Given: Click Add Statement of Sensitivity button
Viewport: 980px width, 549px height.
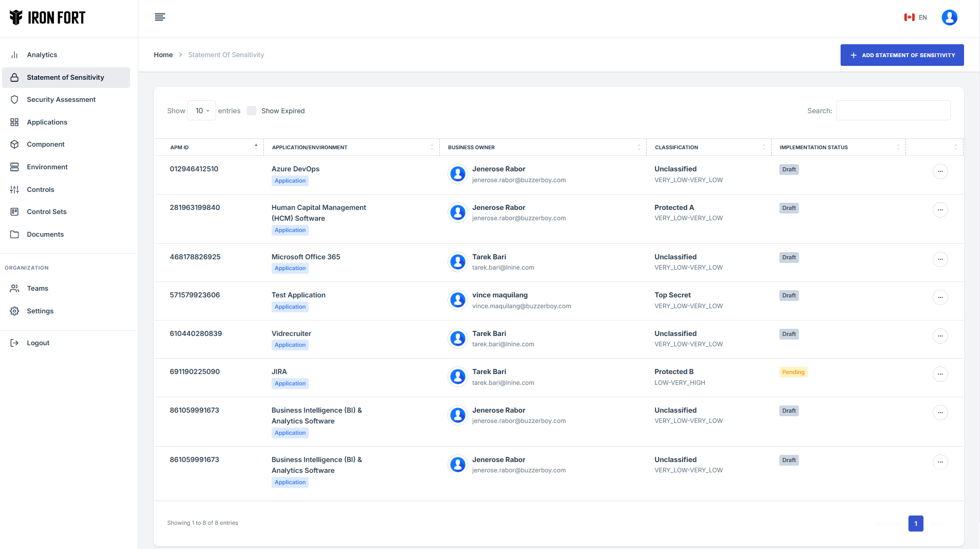Looking at the screenshot, I should point(902,55).
